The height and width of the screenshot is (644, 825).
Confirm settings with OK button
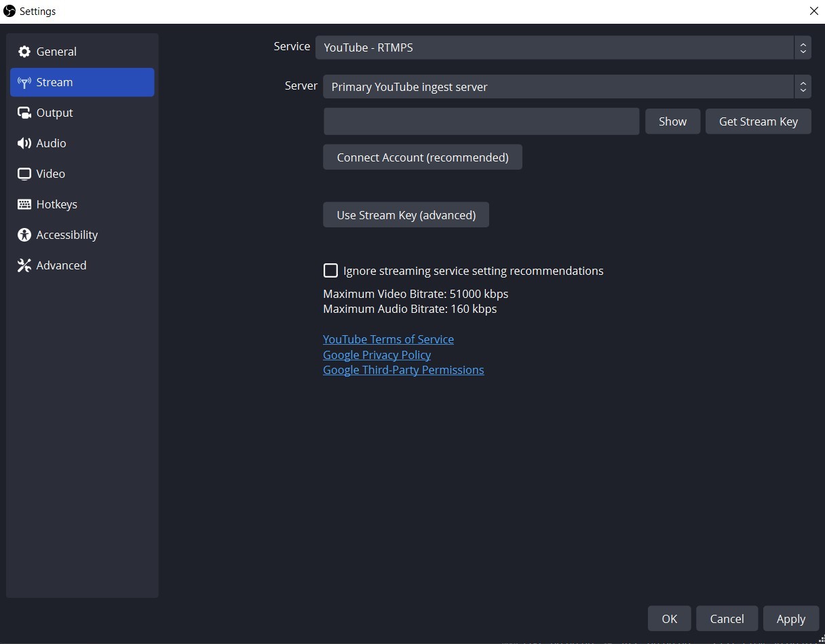pos(669,619)
